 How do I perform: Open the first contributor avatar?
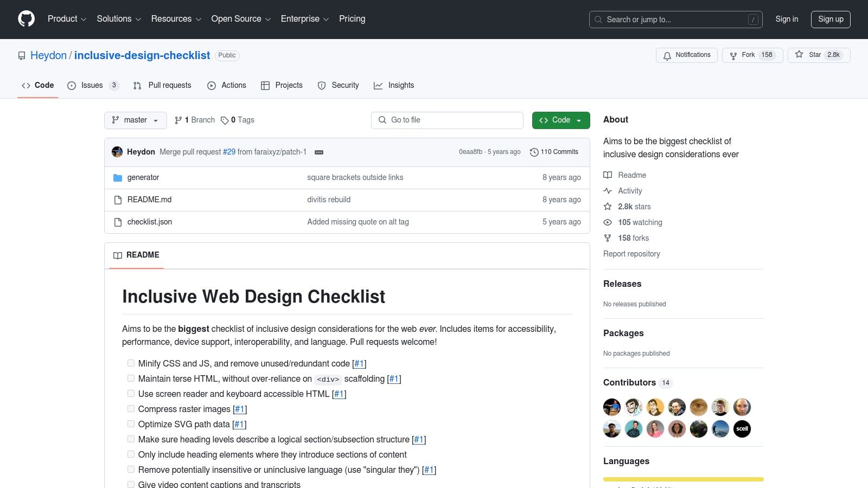point(612,407)
